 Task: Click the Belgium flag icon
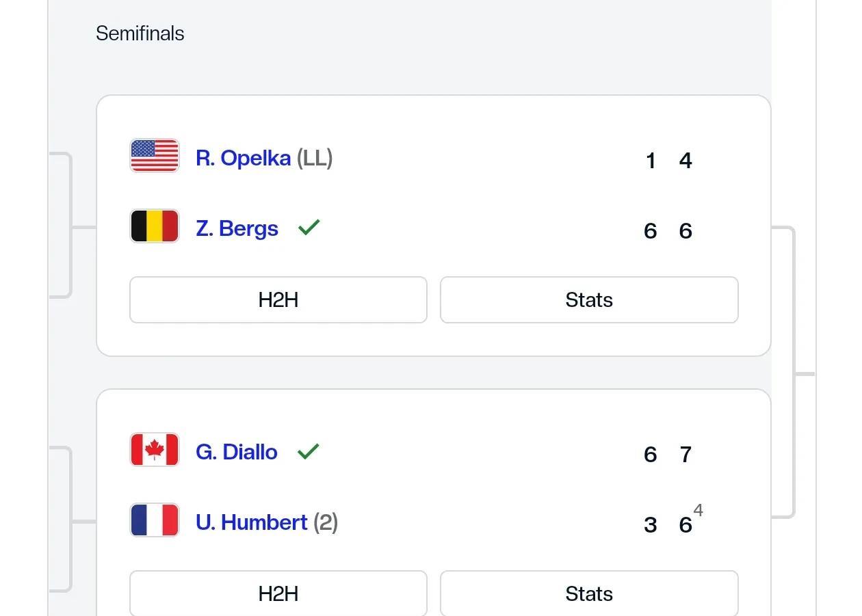(x=155, y=226)
